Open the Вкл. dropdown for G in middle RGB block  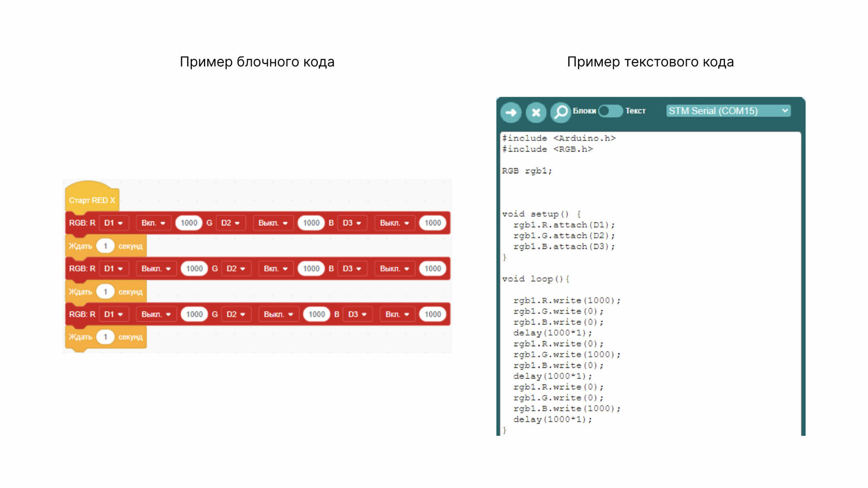[275, 269]
